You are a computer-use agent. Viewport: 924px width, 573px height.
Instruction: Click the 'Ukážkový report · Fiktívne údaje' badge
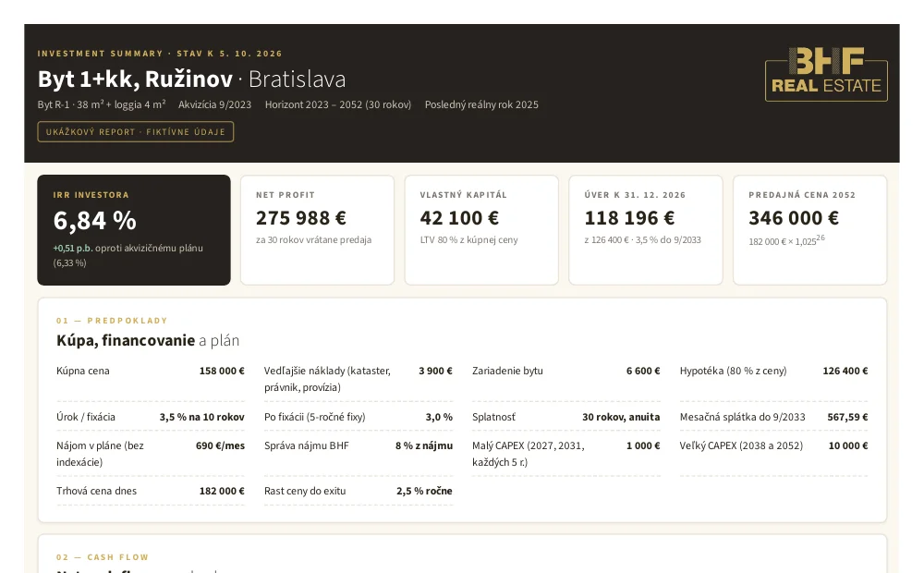tap(136, 131)
